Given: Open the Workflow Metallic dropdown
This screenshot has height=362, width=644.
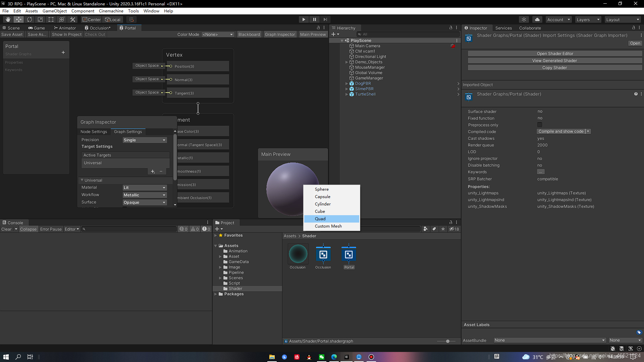Looking at the screenshot, I should click(x=144, y=195).
